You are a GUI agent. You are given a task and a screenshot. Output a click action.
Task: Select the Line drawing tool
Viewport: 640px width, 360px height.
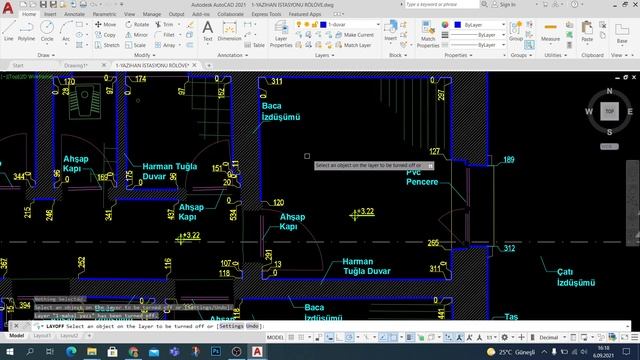click(9, 31)
